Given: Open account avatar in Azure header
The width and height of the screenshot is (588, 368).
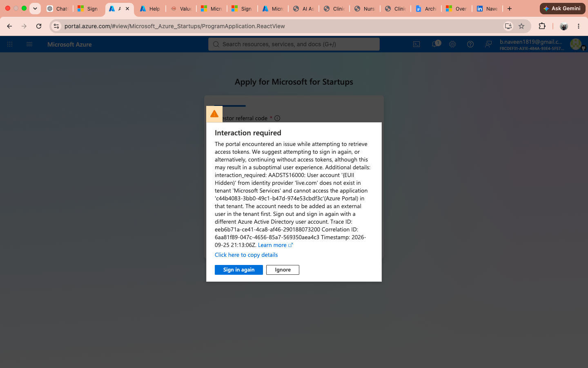Looking at the screenshot, I should tap(576, 44).
